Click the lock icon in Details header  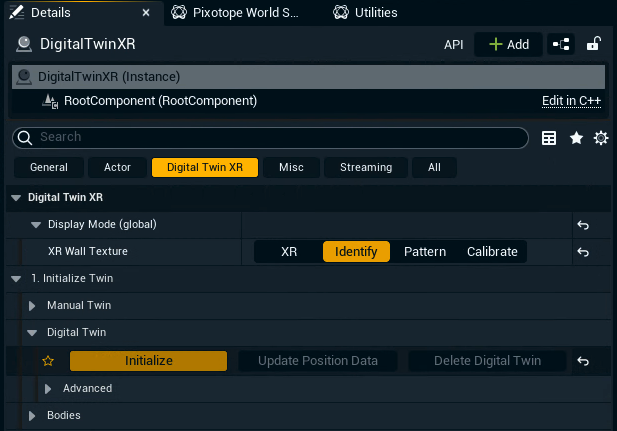593,44
